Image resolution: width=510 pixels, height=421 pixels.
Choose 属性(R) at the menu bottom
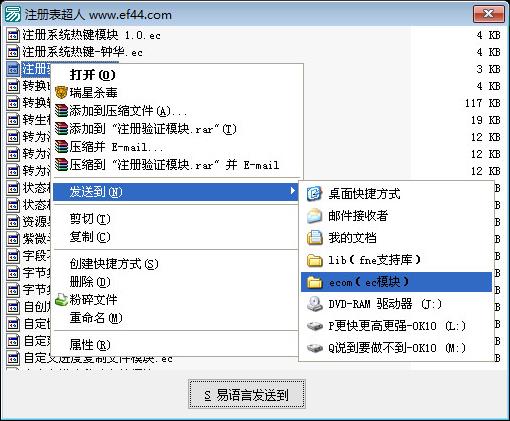point(90,344)
